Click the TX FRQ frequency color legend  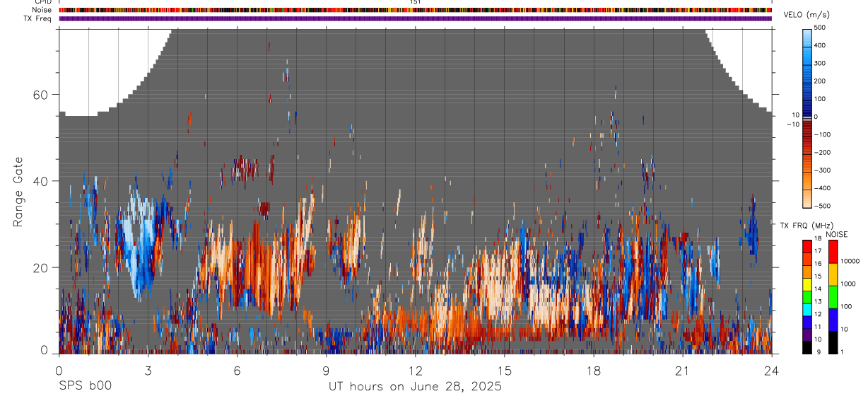pyautogui.click(x=807, y=297)
